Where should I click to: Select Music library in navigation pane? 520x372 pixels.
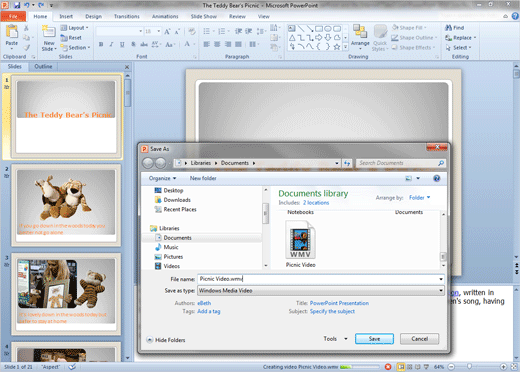166,247
